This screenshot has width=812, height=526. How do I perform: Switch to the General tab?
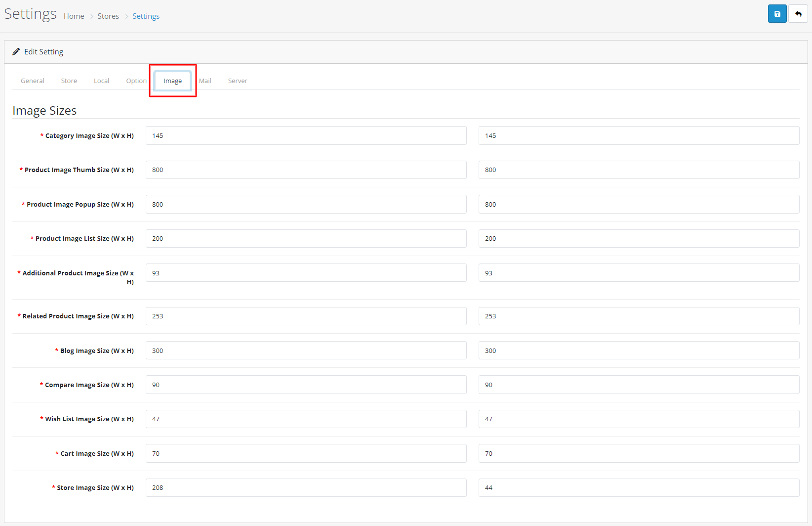(33, 81)
